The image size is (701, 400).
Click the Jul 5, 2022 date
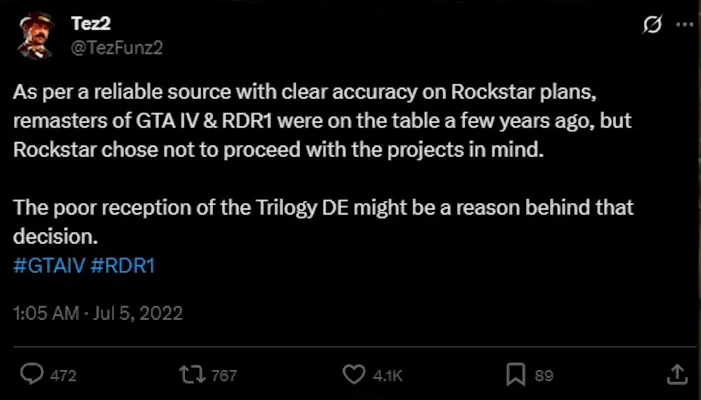(140, 313)
